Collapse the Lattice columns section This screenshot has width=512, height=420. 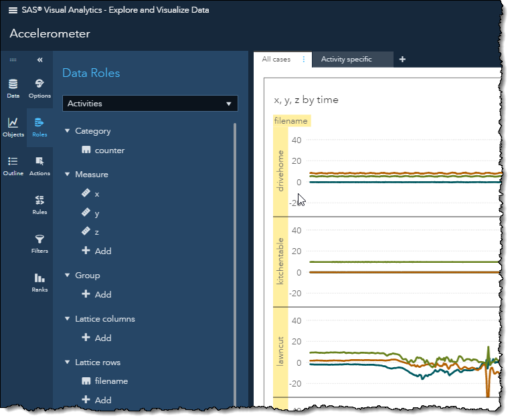(68, 318)
